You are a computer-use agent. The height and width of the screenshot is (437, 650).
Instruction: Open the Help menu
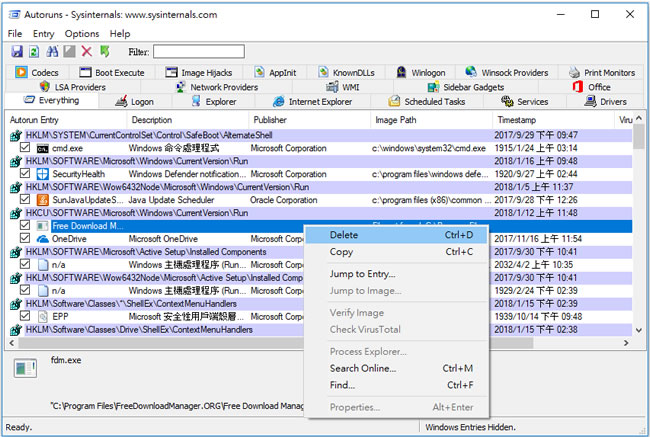click(120, 34)
